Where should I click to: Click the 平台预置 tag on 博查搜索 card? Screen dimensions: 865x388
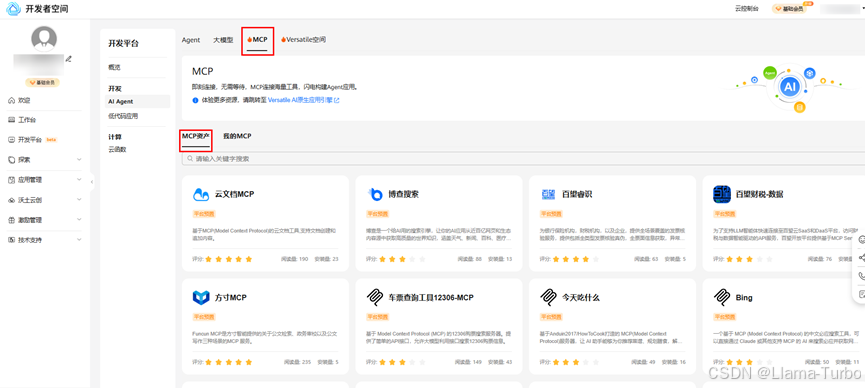378,214
